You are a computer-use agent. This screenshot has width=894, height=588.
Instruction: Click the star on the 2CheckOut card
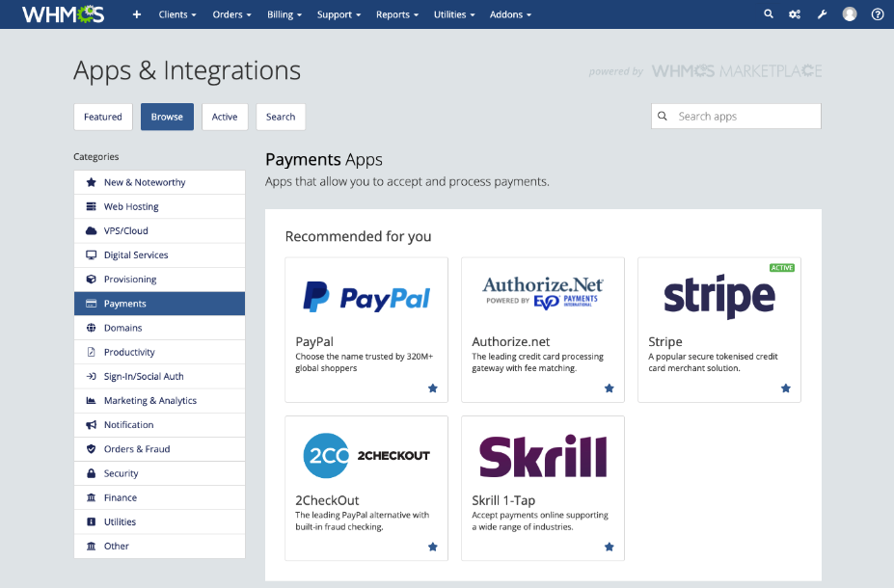[x=433, y=547]
